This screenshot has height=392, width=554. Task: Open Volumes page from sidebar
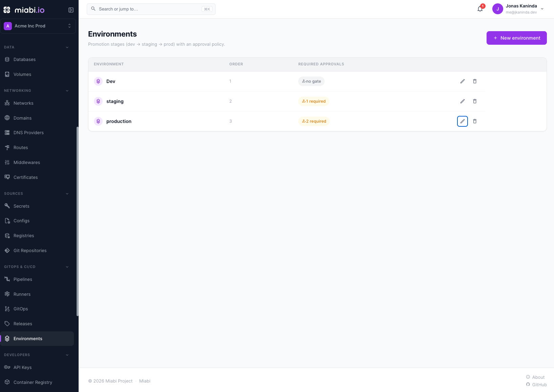pos(37,75)
